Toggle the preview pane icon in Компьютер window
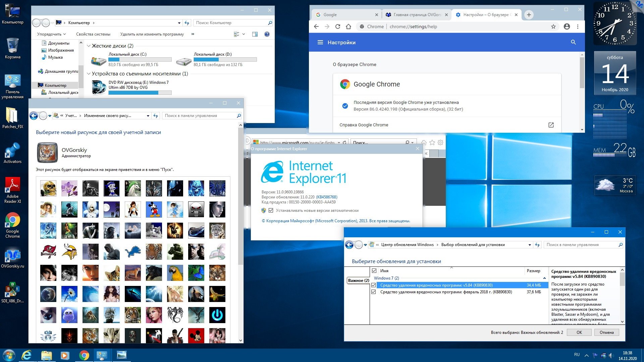Viewport: 644px width, 362px height. (x=255, y=34)
